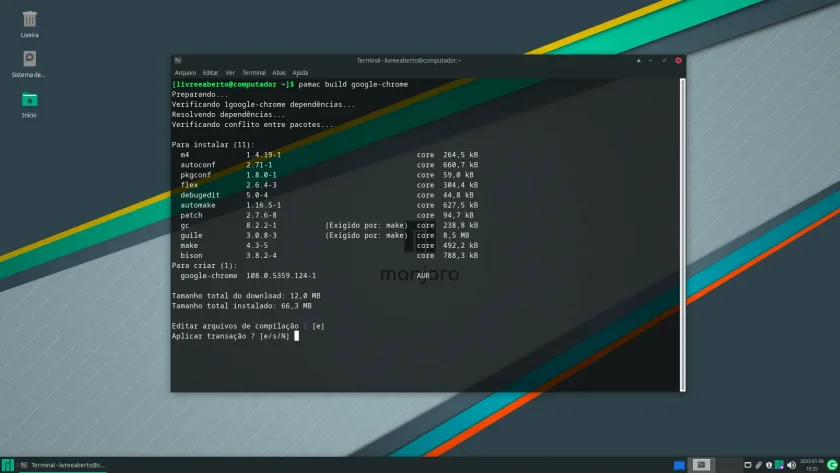Screen dimensions: 840x473
Task: Click the terminal workspace thumbnail in the panel
Action: coord(701,465)
